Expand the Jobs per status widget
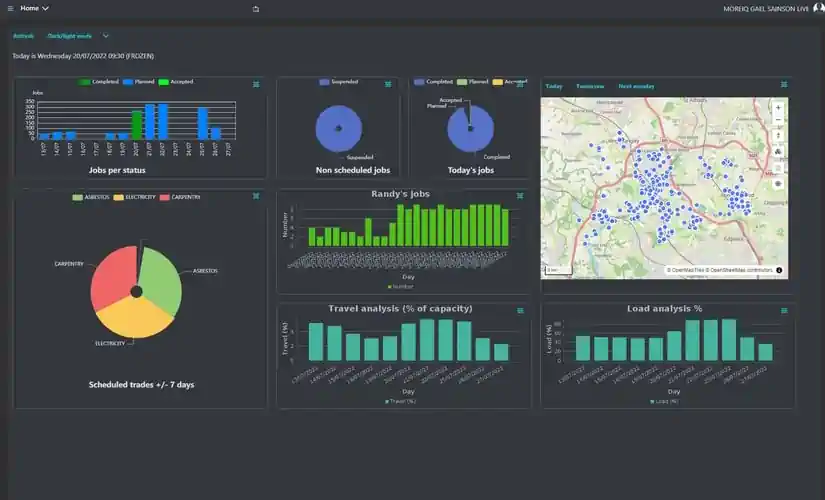This screenshot has height=500, width=825. point(256,84)
